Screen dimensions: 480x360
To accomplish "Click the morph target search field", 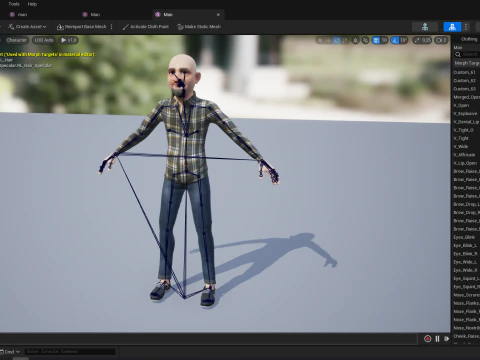I will tap(471, 54).
